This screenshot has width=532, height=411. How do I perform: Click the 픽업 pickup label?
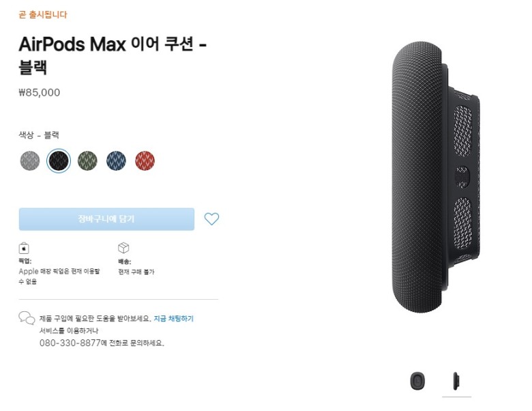tap(25, 261)
